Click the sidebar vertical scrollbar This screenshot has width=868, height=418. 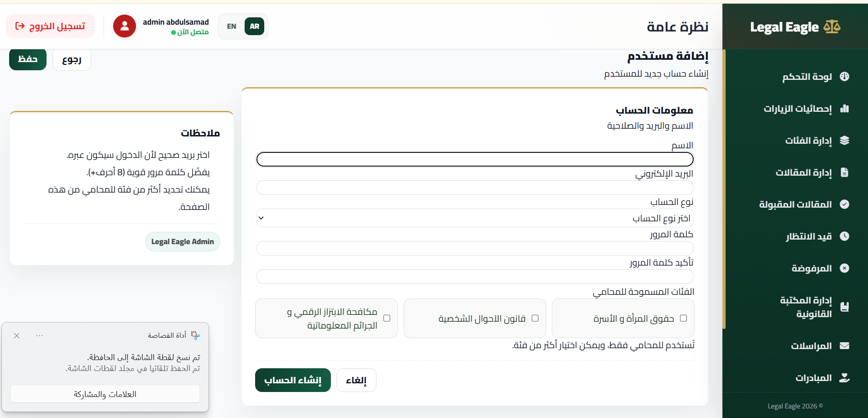(x=724, y=189)
